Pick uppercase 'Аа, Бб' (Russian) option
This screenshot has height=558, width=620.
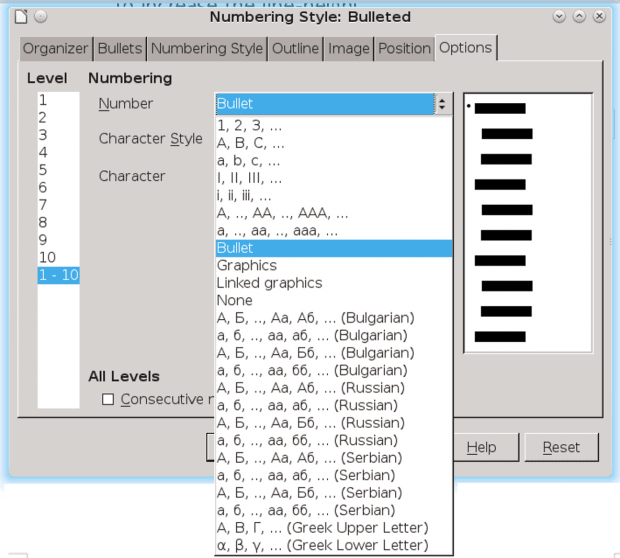334,423
